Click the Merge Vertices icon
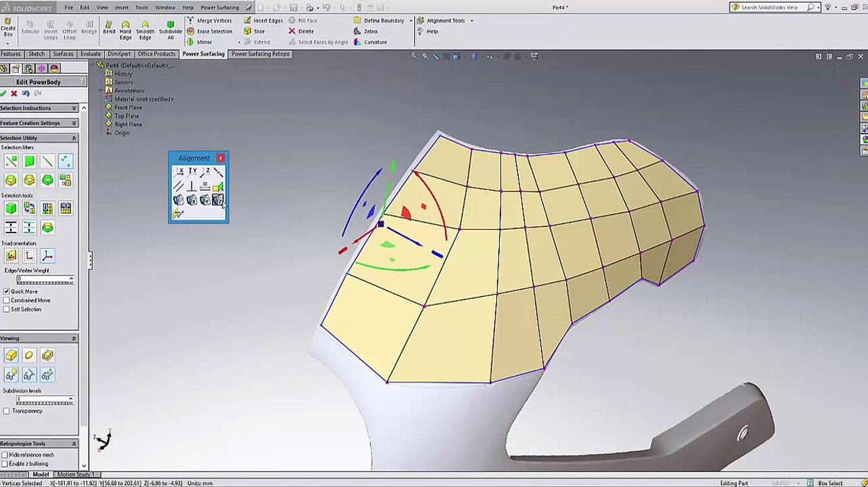Viewport: 868px width, 487px height. (190, 20)
